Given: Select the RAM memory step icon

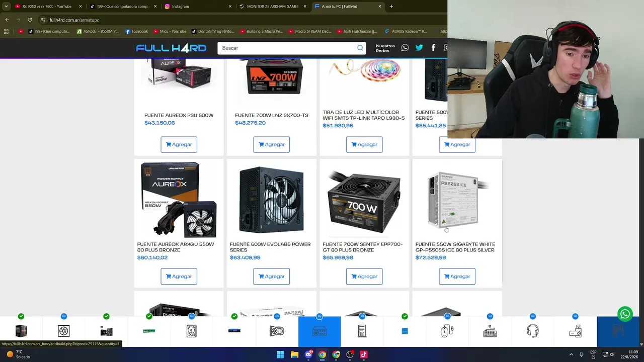Looking at the screenshot, I should [x=149, y=331].
